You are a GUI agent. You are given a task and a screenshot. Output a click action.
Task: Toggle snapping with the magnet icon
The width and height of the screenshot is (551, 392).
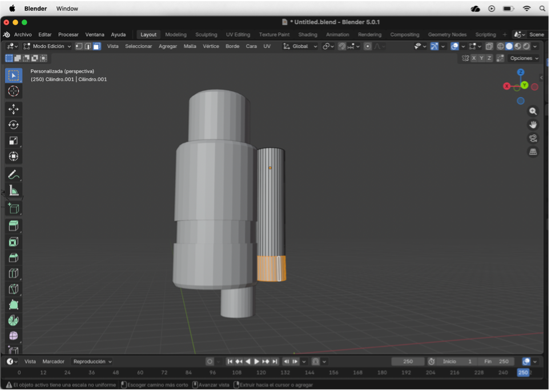click(x=342, y=46)
